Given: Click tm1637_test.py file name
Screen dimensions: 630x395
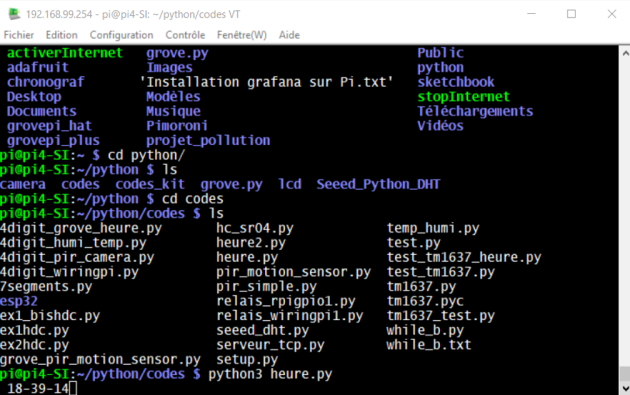Looking at the screenshot, I should 440,315.
